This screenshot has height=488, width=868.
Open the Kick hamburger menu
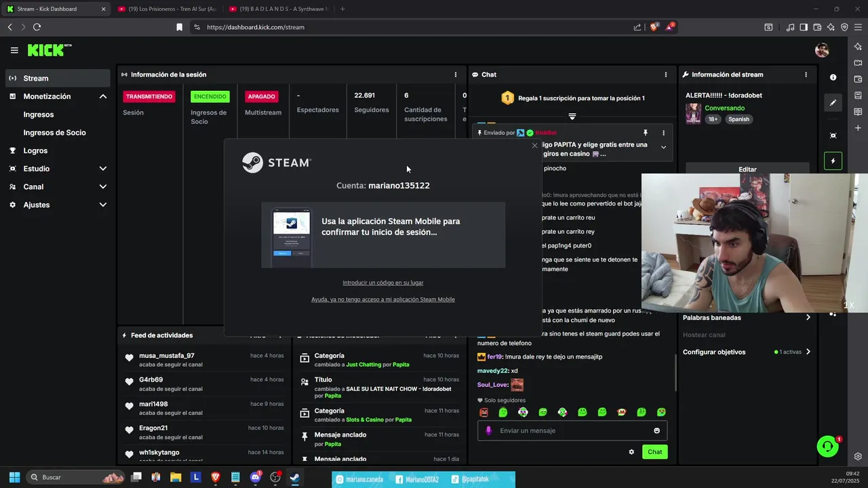pyautogui.click(x=14, y=50)
